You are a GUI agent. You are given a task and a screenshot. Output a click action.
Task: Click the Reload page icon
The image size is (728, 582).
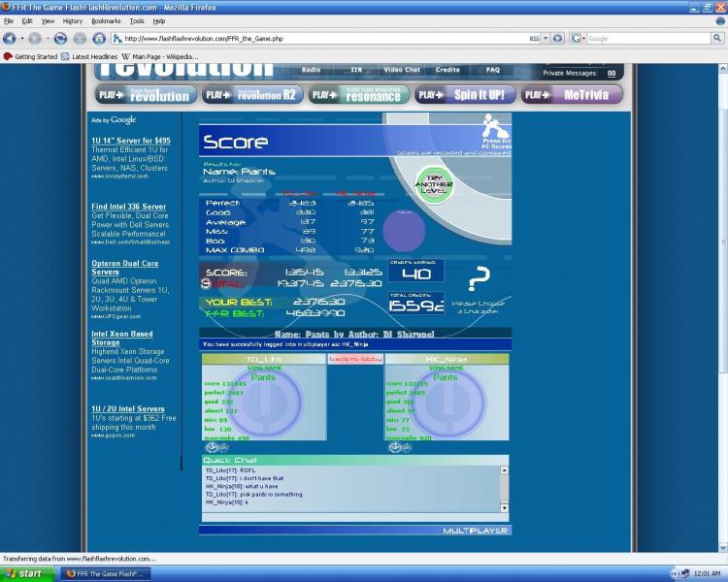point(60,39)
